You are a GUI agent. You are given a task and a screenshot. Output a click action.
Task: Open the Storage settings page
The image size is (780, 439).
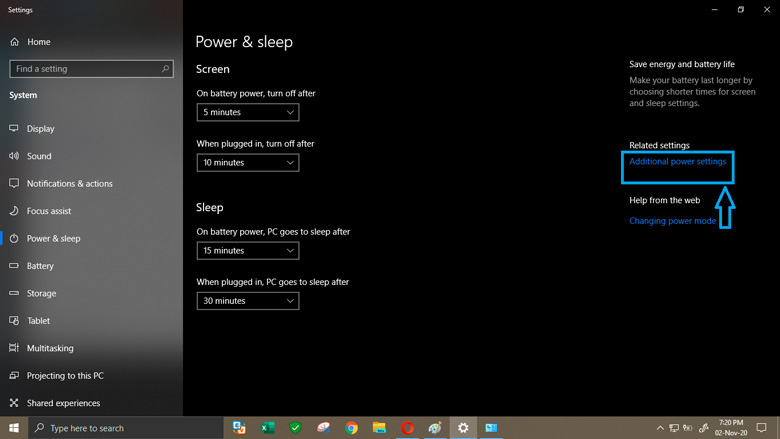(41, 294)
